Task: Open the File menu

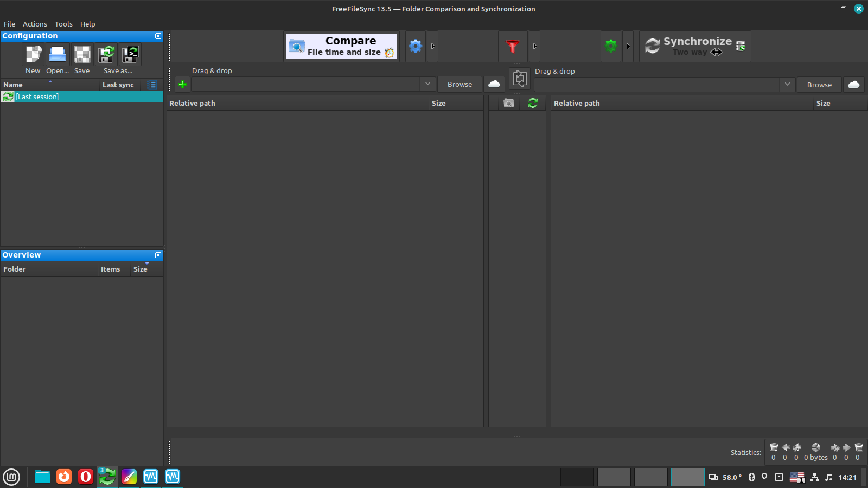Action: [10, 24]
